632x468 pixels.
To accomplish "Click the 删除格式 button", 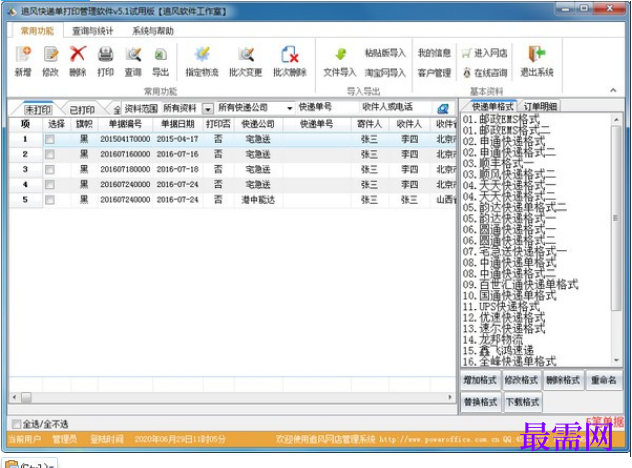I will [x=563, y=380].
